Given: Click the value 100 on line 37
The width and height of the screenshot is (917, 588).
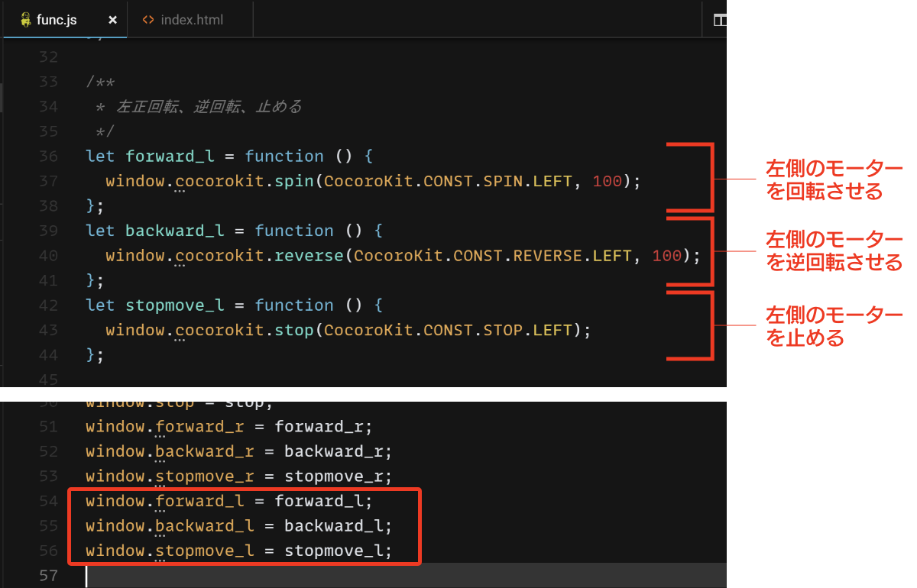Looking at the screenshot, I should (608, 181).
